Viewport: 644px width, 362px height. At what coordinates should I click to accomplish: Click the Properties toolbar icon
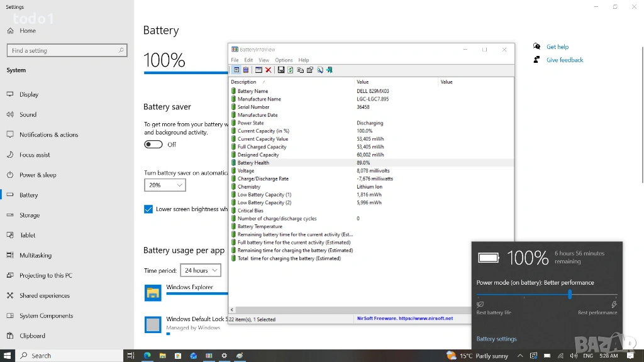(310, 70)
